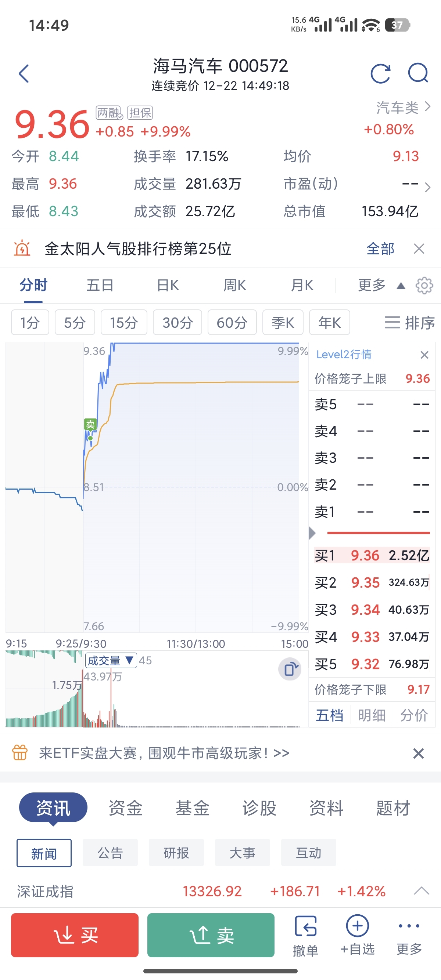Tap the 撤单 cancel order icon
Image resolution: width=441 pixels, height=980 pixels.
point(306,936)
